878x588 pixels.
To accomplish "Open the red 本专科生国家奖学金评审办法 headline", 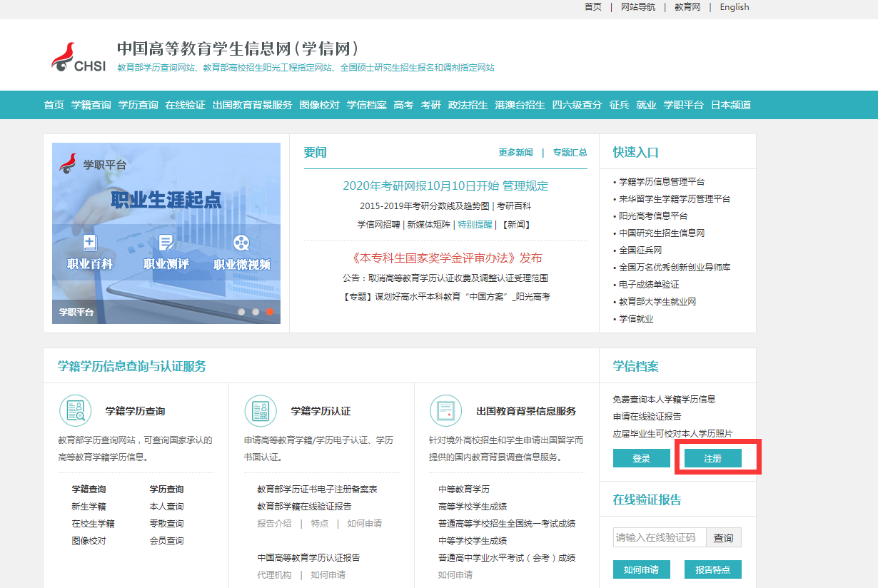I will 448,258.
